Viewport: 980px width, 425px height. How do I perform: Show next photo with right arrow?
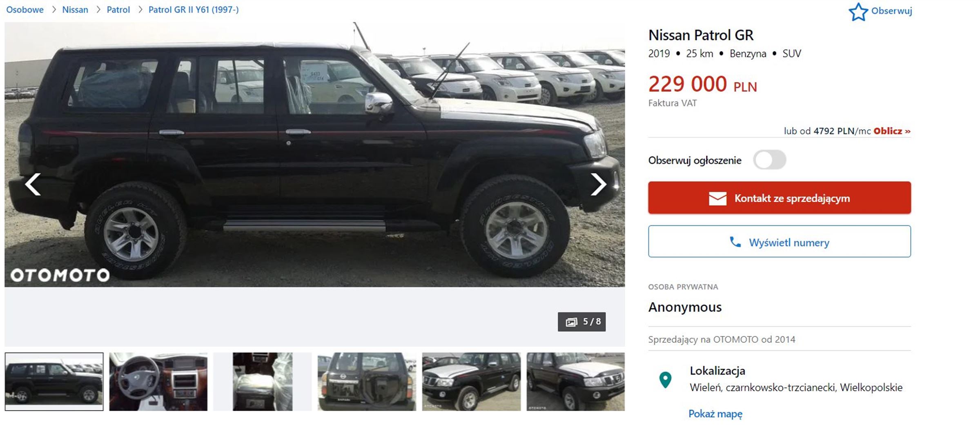(x=599, y=185)
